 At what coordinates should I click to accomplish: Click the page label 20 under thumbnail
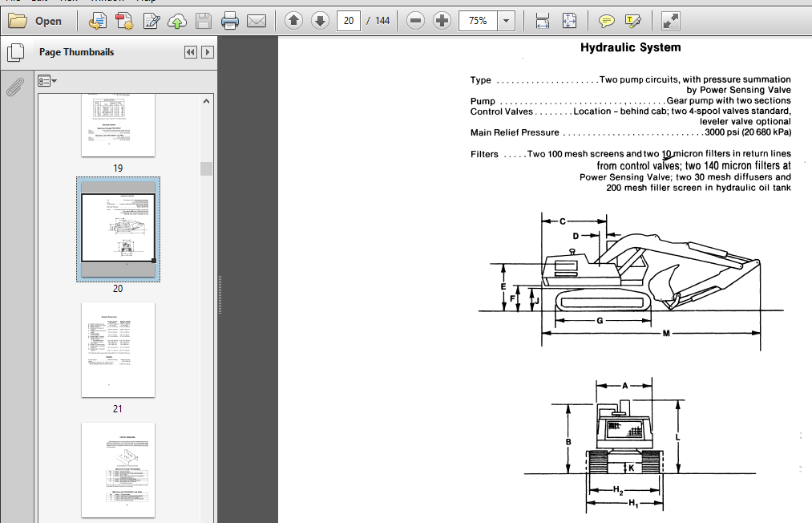click(x=118, y=289)
